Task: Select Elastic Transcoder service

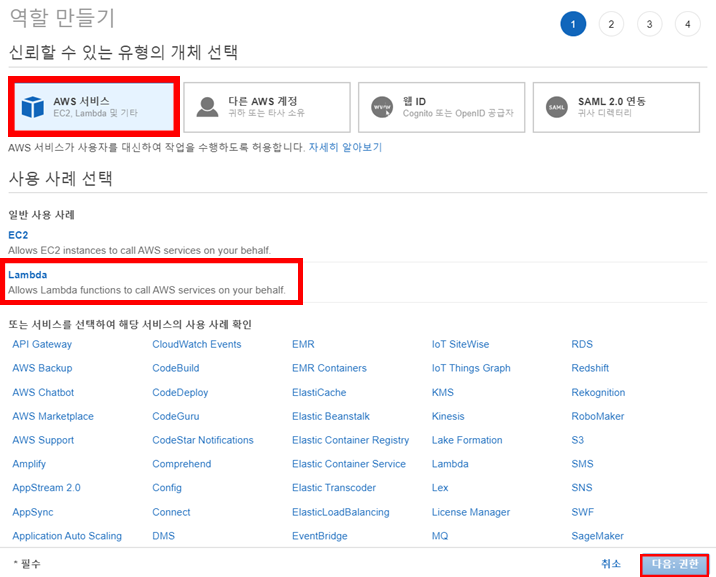Action: click(x=334, y=488)
